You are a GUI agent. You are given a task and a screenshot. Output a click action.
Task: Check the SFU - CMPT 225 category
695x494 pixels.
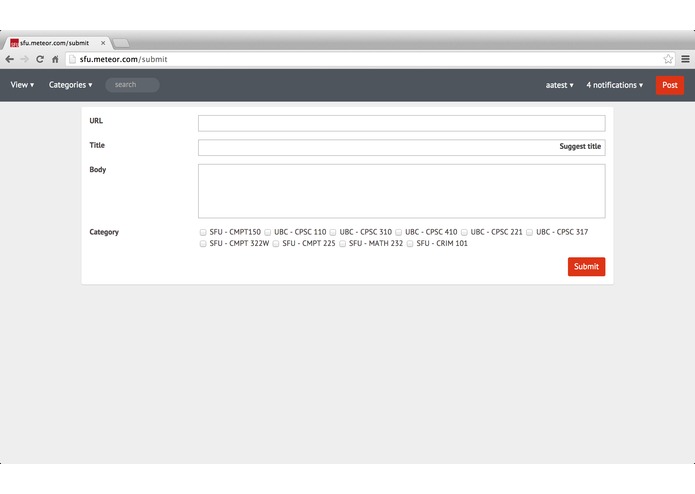pos(276,244)
